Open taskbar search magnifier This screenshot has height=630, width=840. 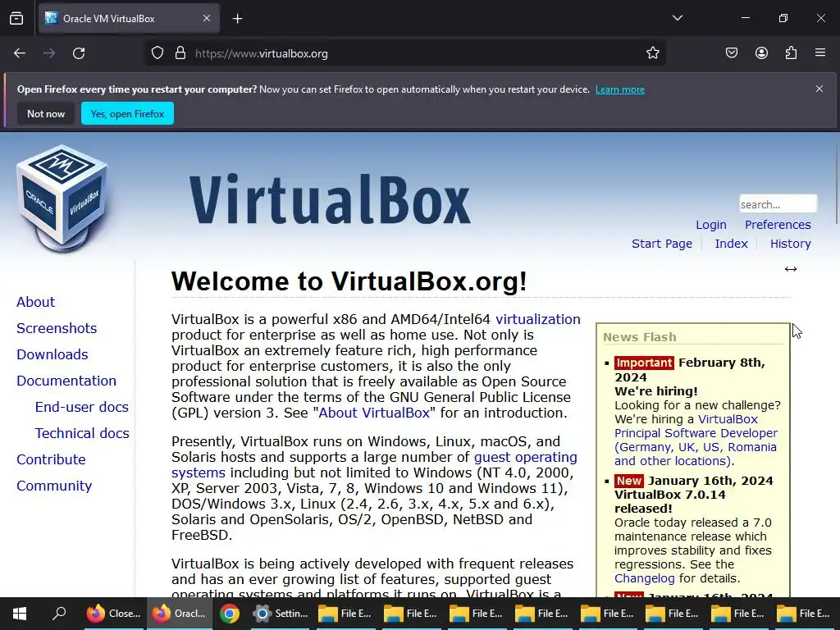(x=59, y=614)
